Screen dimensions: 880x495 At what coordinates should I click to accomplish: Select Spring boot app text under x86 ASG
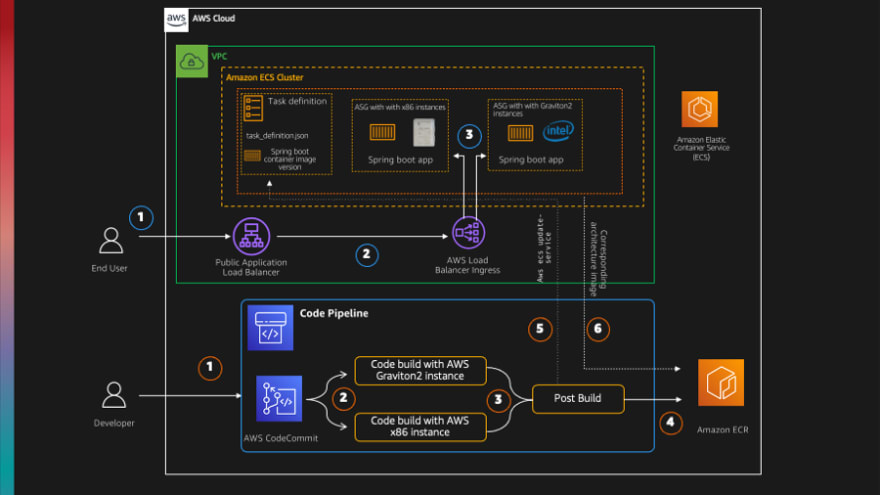click(400, 160)
